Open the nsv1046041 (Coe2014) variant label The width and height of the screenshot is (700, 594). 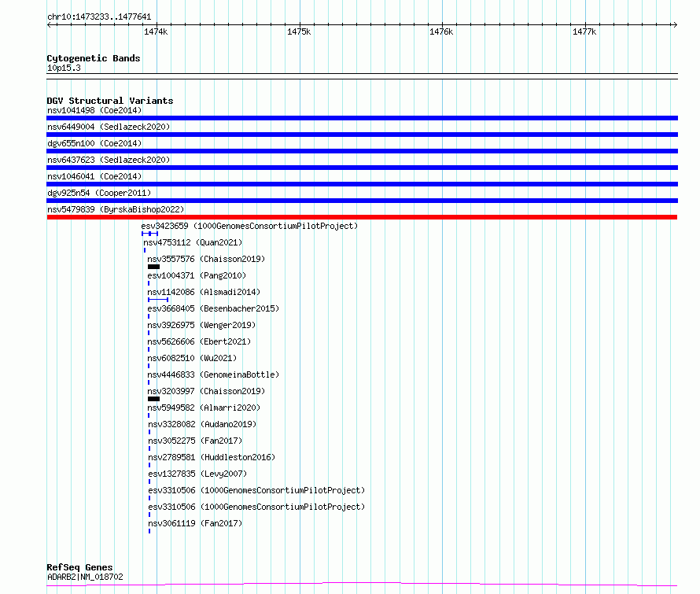94,176
